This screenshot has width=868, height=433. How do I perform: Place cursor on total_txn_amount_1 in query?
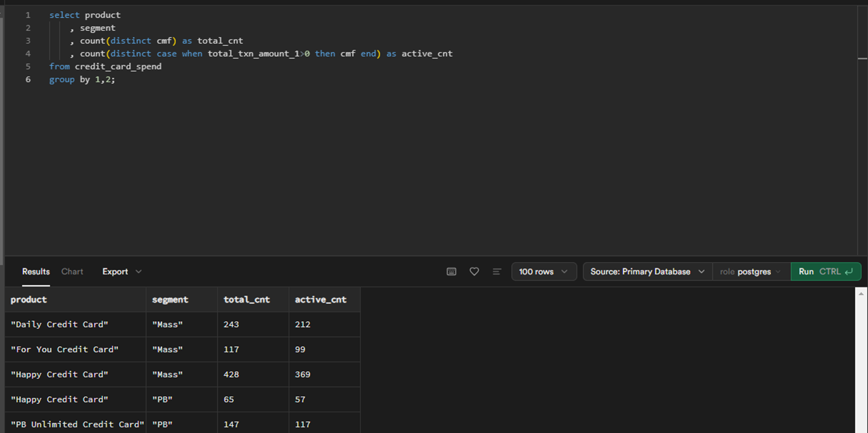(254, 54)
